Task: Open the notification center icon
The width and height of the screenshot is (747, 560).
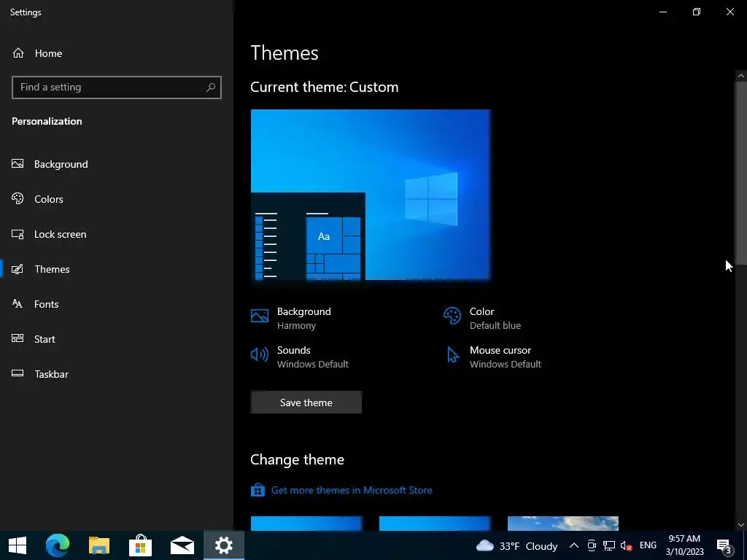Action: (724, 545)
